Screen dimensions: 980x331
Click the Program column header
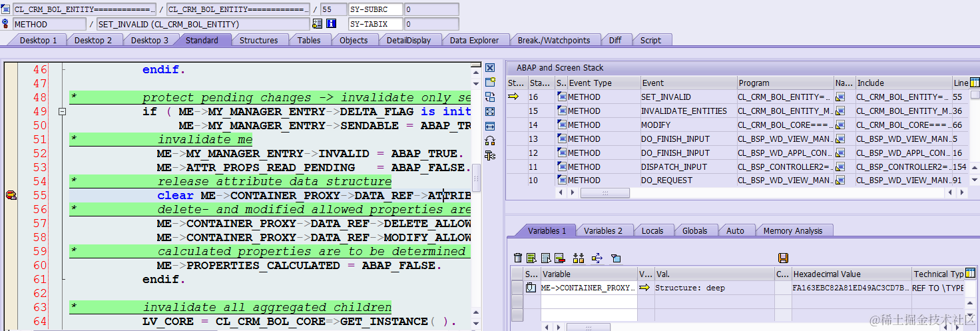[x=785, y=83]
